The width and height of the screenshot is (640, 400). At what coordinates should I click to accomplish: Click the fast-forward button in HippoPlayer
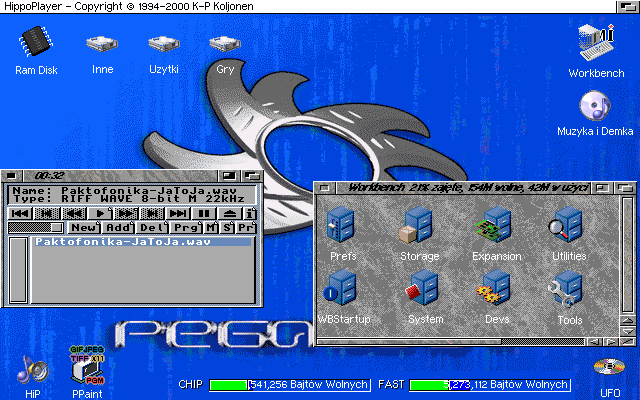click(x=126, y=213)
